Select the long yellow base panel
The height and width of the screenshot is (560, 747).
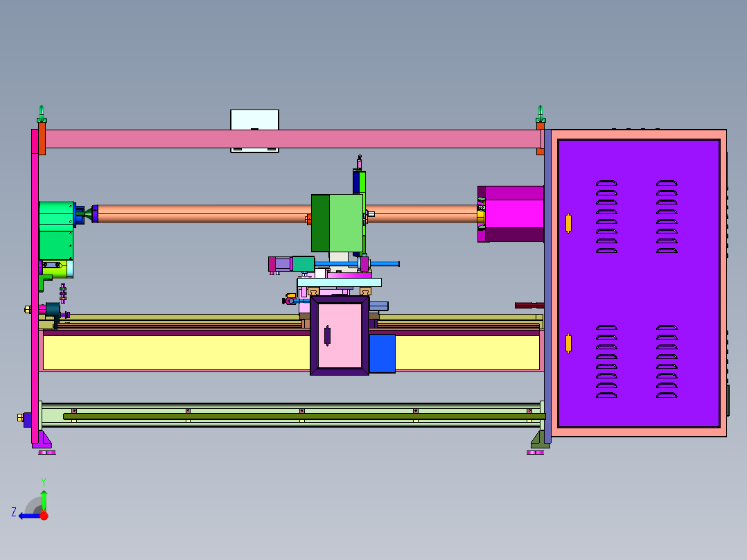(176, 353)
